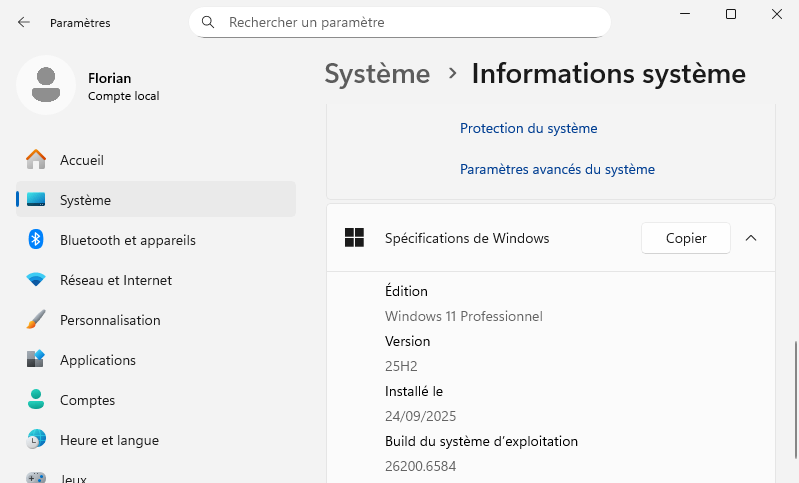This screenshot has height=483, width=799.
Task: Click the Heure et langue clock icon
Action: click(36, 440)
